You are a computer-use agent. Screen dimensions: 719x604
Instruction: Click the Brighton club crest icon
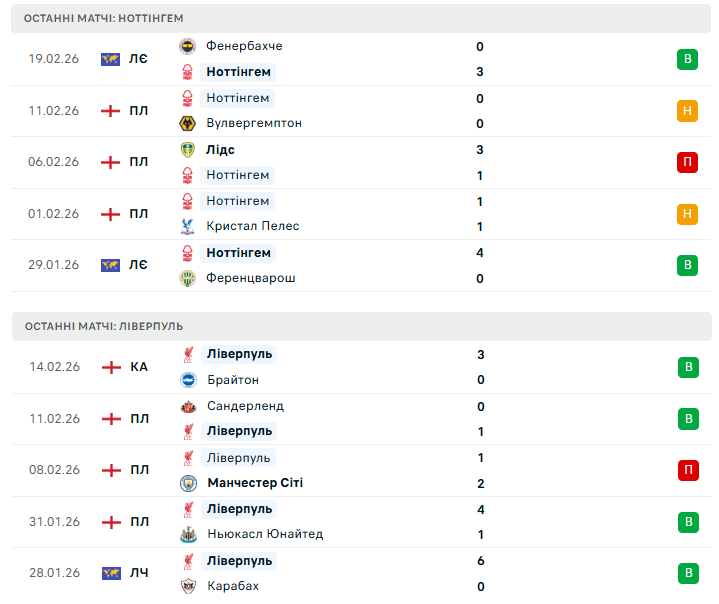188,380
